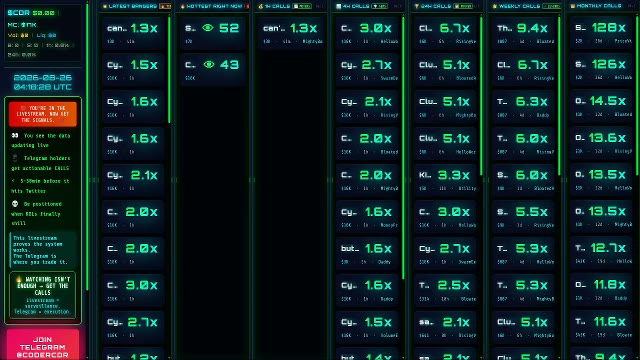Open the Cy.. 1.5x card in 4H Calls
This screenshot has width=640, height=360.
coord(368,327)
